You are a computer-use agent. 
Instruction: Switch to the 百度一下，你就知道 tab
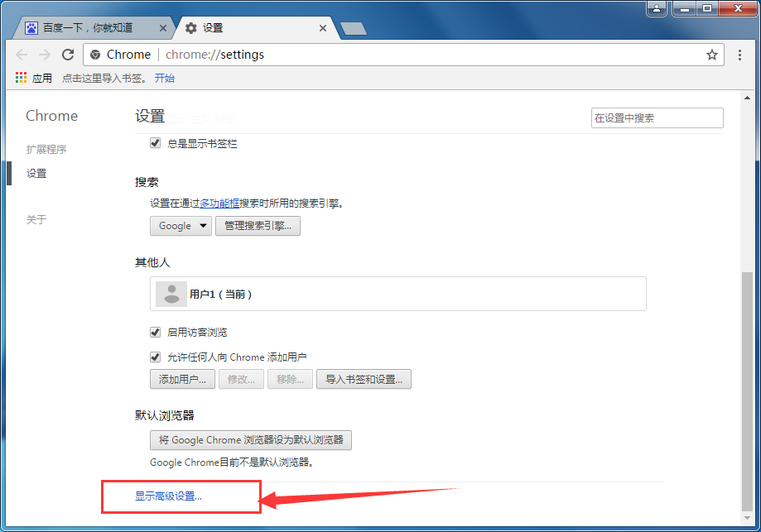pyautogui.click(x=92, y=28)
